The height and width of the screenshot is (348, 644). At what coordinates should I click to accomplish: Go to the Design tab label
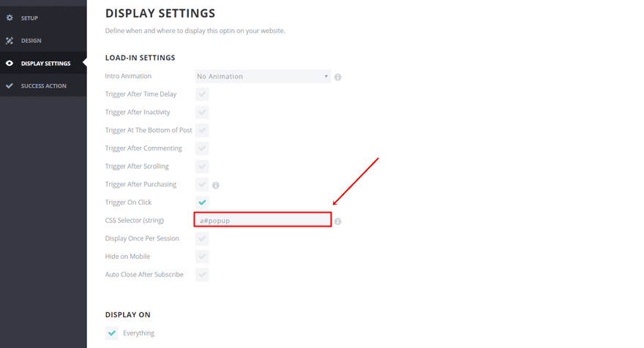coord(31,40)
